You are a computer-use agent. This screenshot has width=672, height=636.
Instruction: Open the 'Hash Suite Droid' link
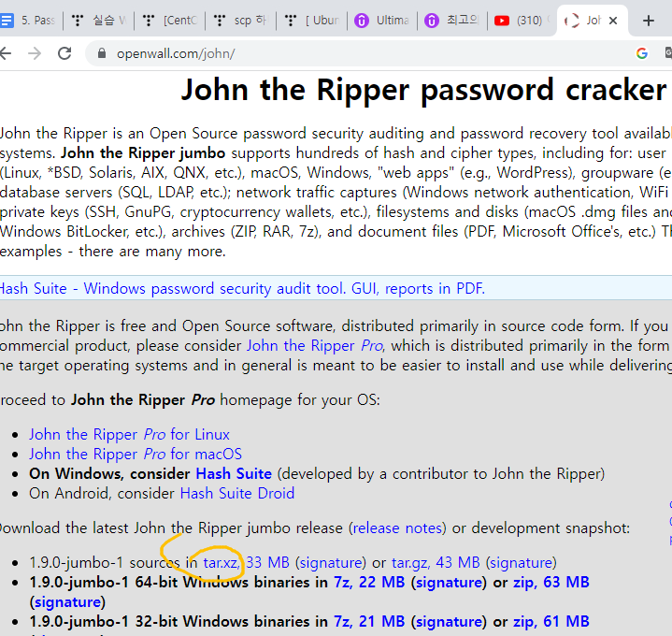(237, 494)
